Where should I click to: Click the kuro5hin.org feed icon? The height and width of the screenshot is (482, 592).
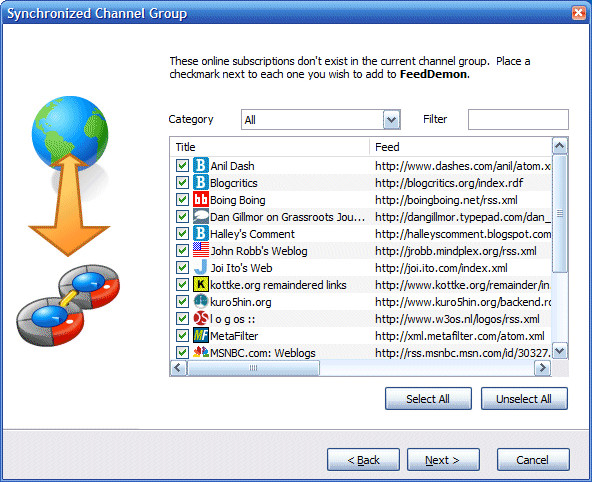pos(200,301)
